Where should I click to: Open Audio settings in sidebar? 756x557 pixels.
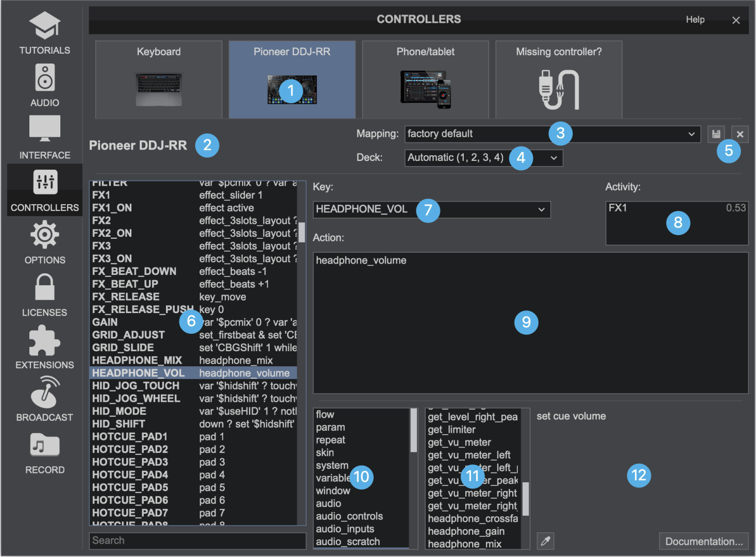pos(45,85)
